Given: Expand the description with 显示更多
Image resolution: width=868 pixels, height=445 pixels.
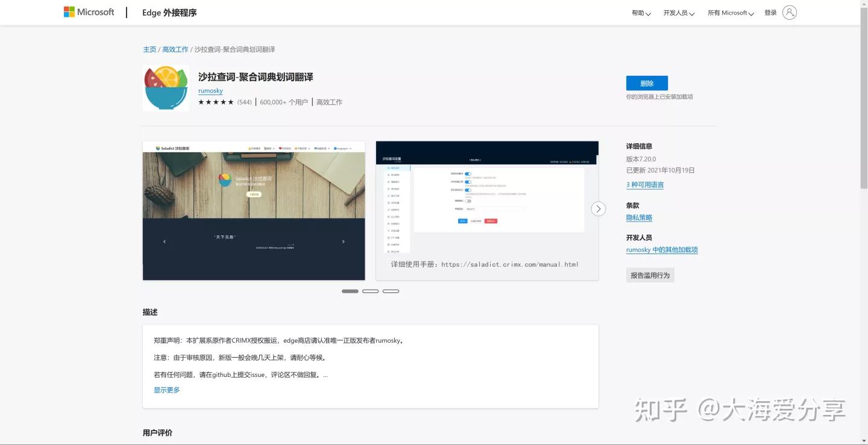Looking at the screenshot, I should [166, 390].
